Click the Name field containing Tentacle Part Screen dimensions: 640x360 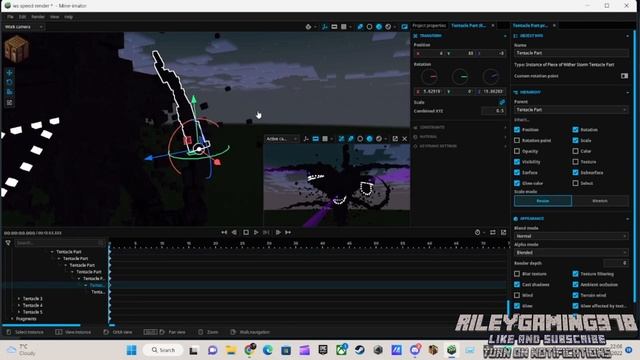tap(571, 53)
